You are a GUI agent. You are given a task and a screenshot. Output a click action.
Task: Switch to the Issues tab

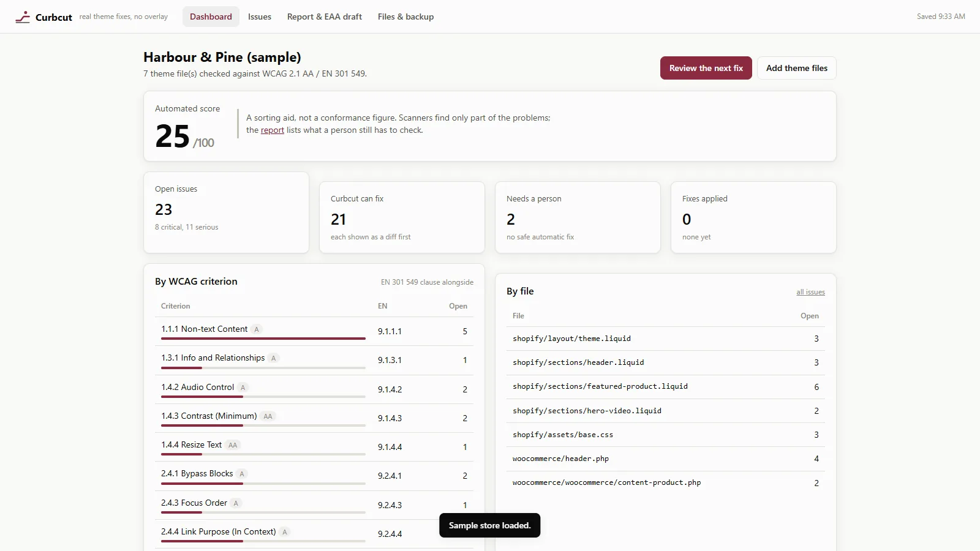[x=260, y=17]
